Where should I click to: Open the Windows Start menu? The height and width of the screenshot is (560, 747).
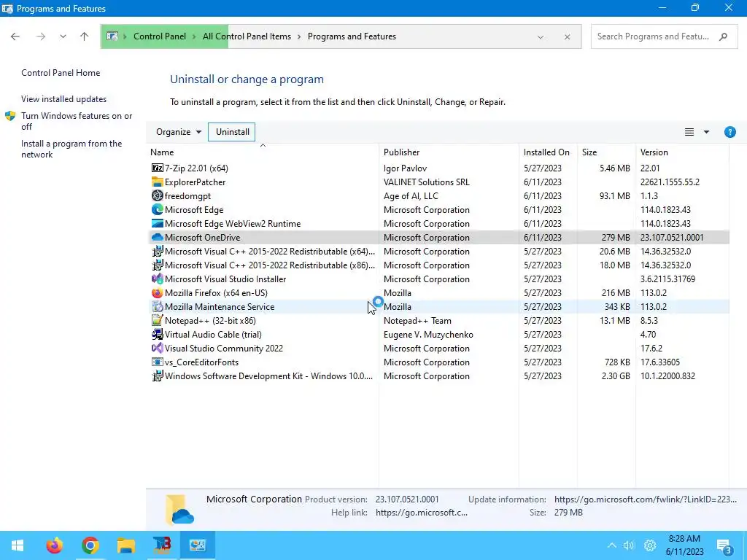pyautogui.click(x=18, y=545)
